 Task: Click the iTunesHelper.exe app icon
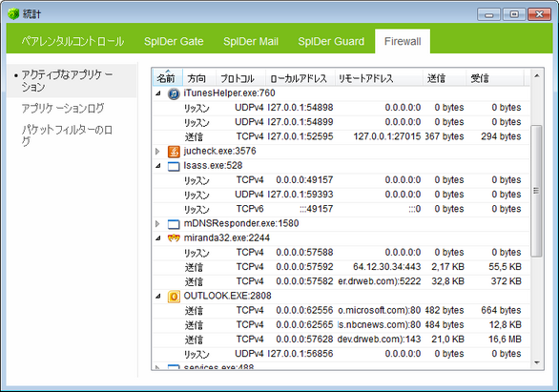pyautogui.click(x=174, y=93)
